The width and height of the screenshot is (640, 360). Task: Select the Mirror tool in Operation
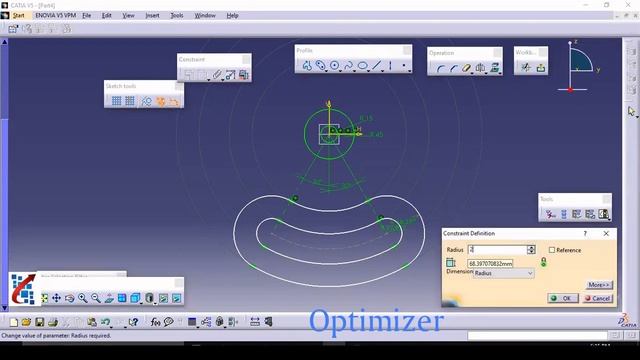click(480, 68)
